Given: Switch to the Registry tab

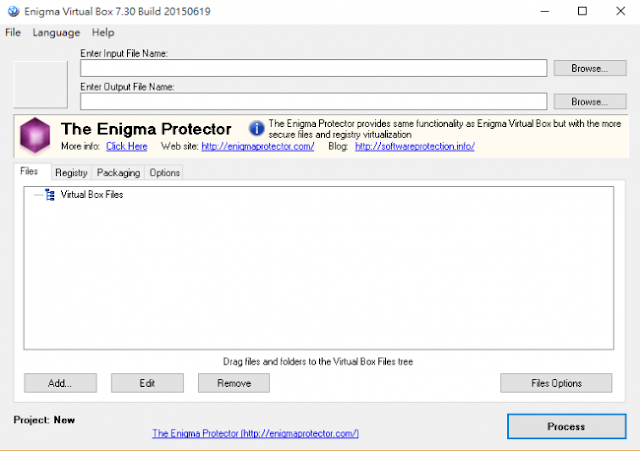Looking at the screenshot, I should tap(71, 173).
